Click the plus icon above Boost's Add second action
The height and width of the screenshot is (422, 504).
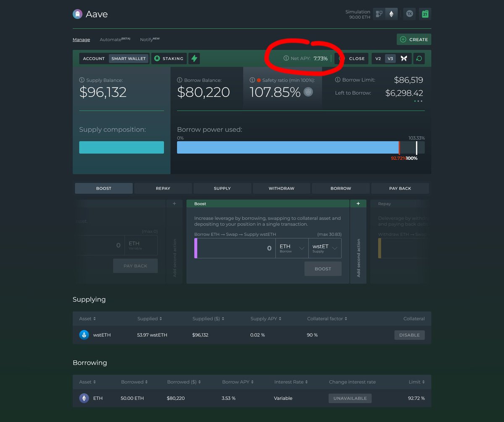tap(358, 203)
